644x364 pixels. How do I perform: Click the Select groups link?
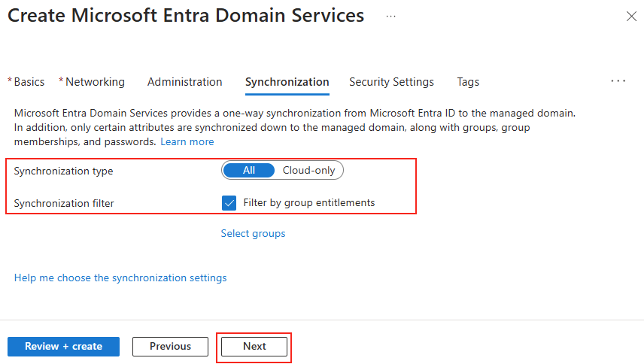click(x=253, y=233)
